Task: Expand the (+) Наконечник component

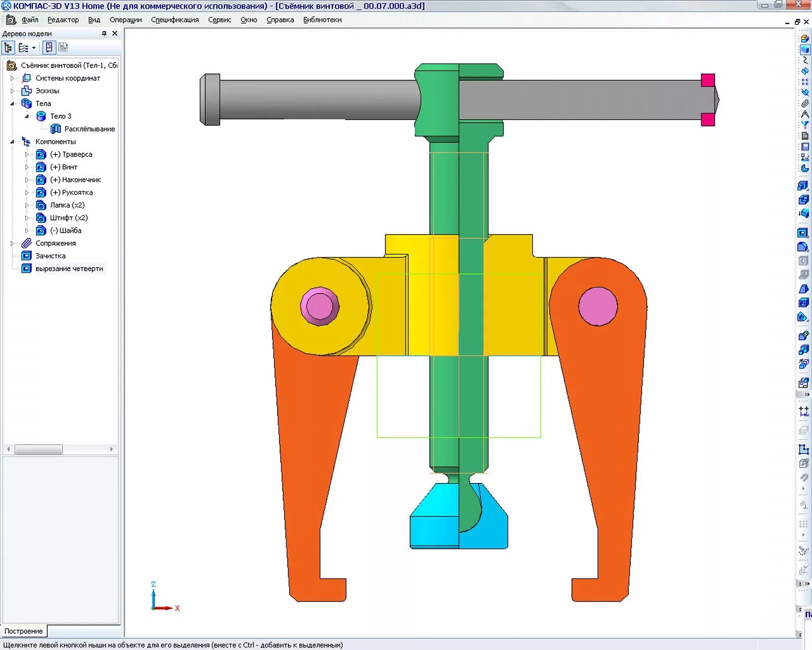Action: (x=27, y=180)
